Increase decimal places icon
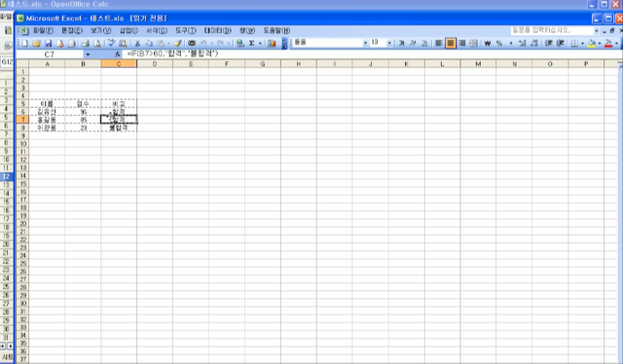 523,43
